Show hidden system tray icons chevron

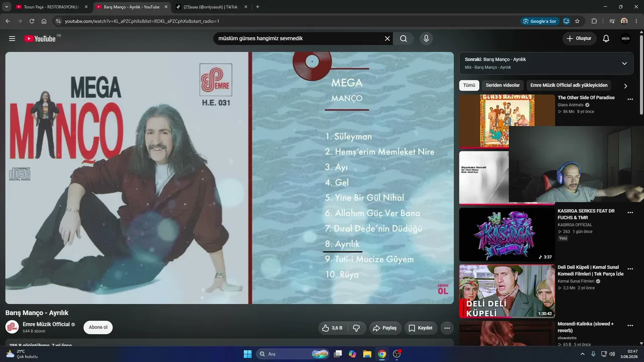click(x=583, y=354)
